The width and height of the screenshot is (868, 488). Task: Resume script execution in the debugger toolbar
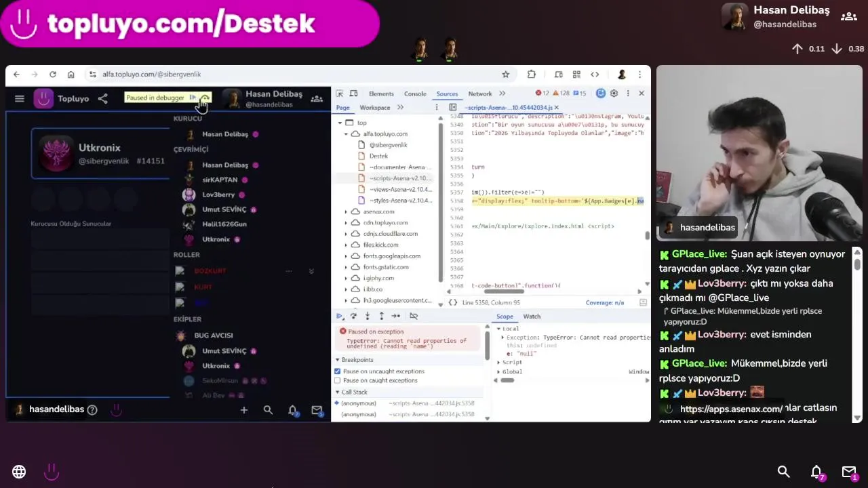click(x=339, y=316)
